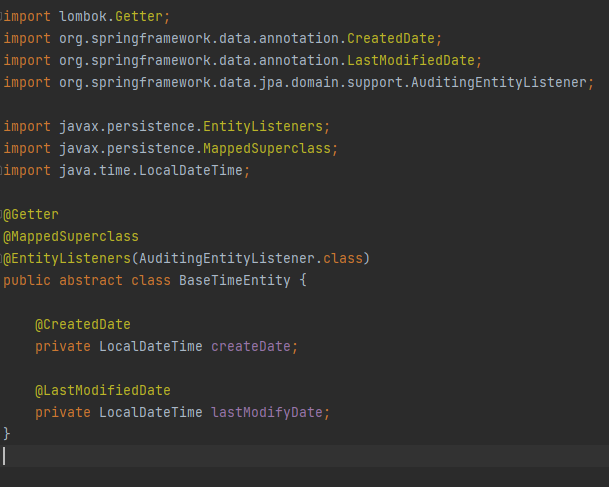Click 'AuditingEntityListener' in the import statement
609x487 pixels.
pos(499,82)
